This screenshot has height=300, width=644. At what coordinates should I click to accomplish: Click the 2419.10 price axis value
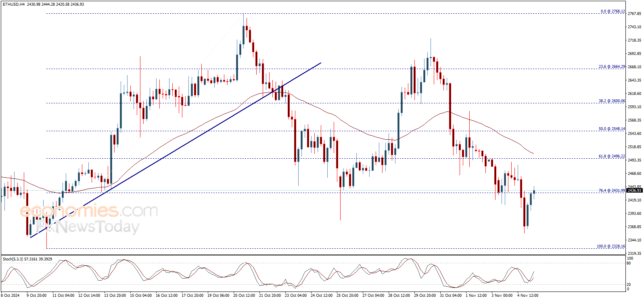(634, 200)
